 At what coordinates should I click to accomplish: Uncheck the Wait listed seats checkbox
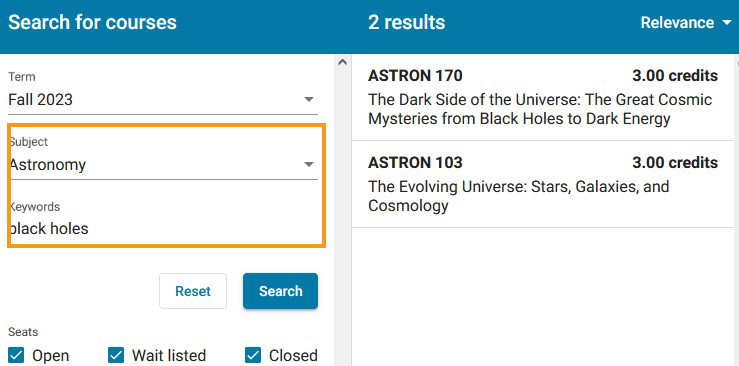point(116,356)
